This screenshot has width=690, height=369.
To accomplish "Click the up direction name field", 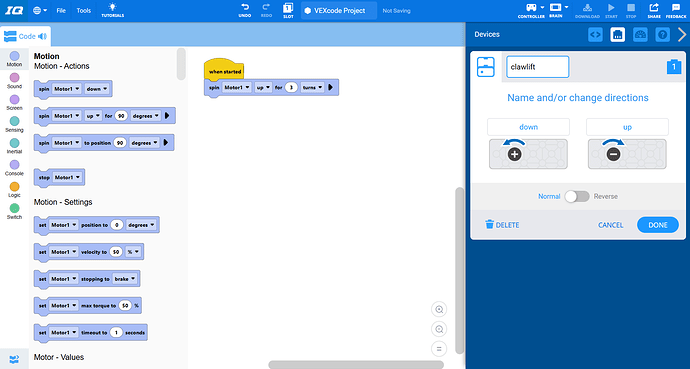I will [627, 127].
